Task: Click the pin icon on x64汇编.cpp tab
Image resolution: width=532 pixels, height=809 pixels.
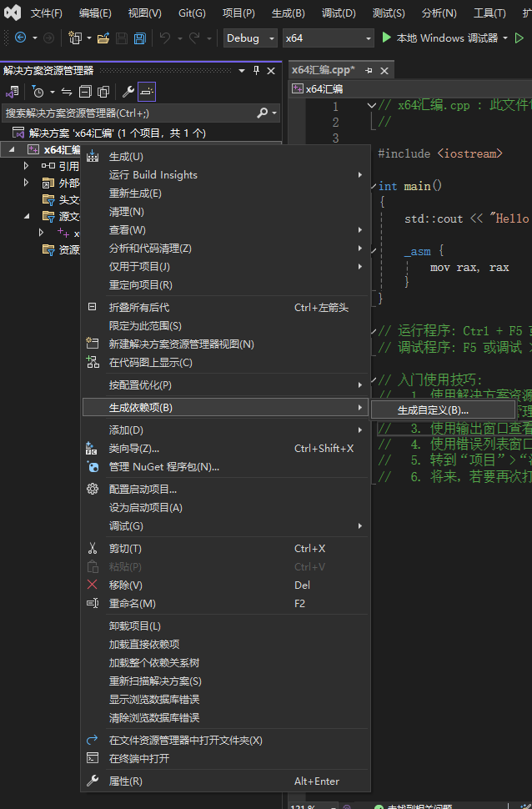Action: coord(369,71)
